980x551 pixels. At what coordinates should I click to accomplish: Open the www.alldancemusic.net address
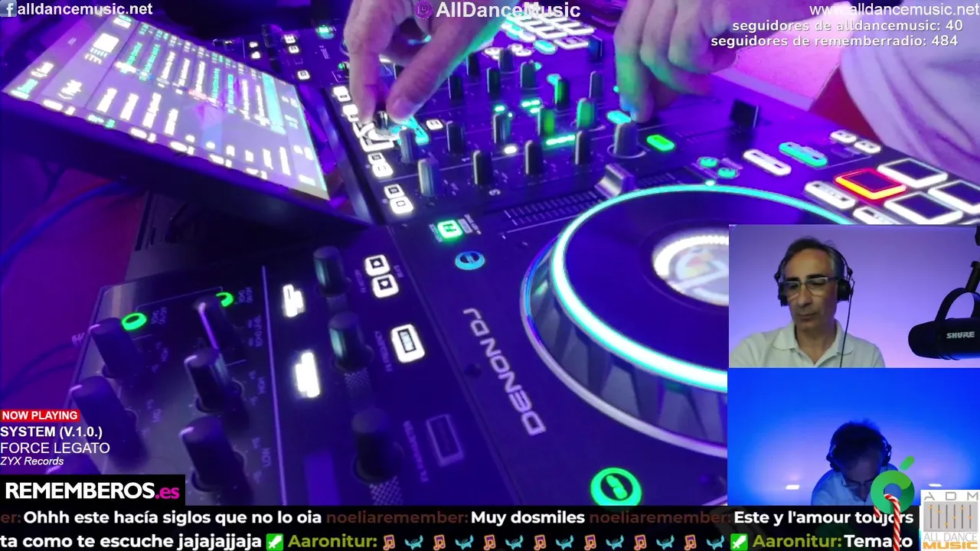pyautogui.click(x=894, y=10)
